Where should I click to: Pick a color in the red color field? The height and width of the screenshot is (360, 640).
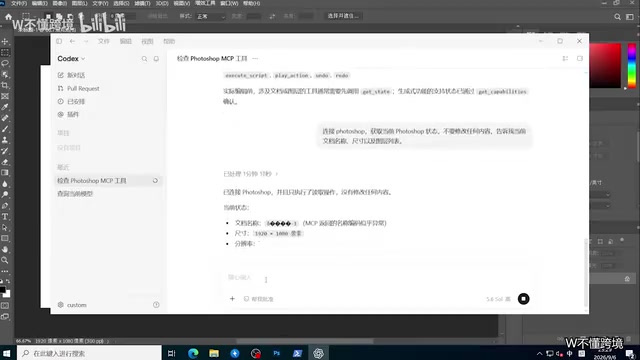pyautogui.click(x=605, y=65)
